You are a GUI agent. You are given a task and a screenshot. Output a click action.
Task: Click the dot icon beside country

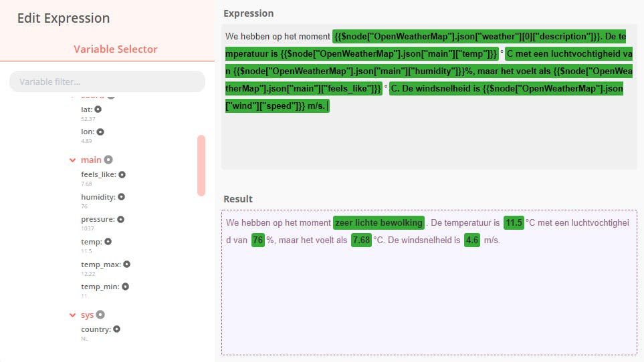(117, 329)
